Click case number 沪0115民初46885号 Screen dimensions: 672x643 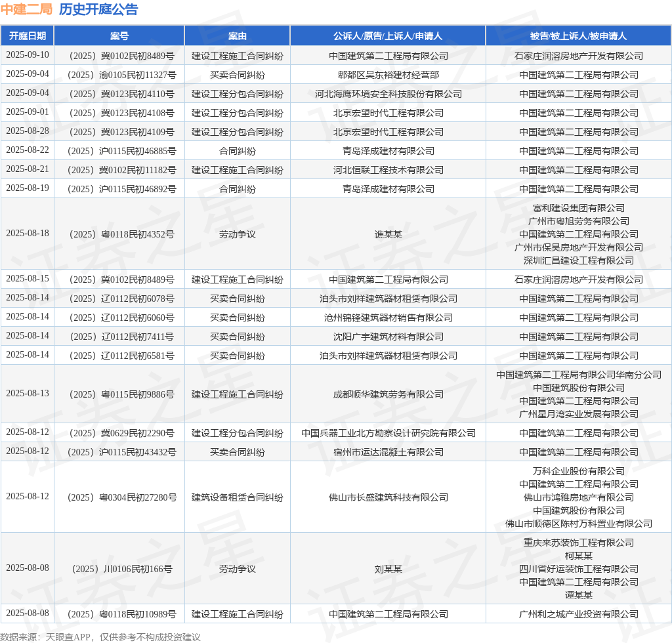pyautogui.click(x=121, y=151)
